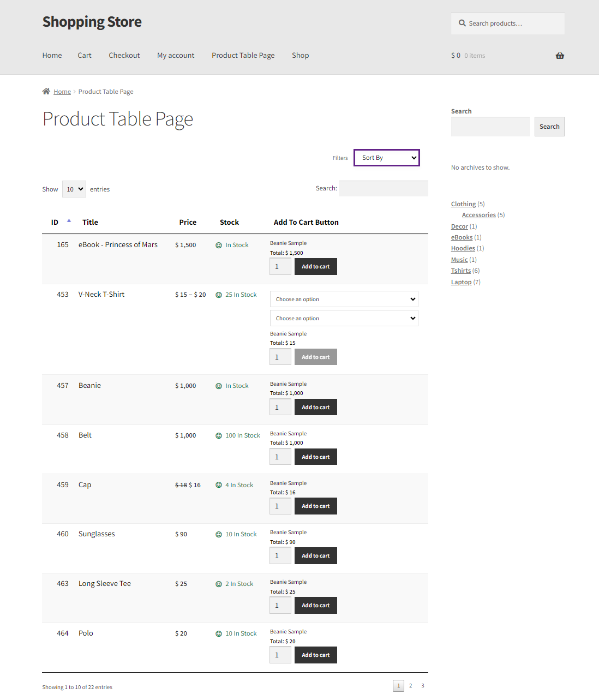Click the shopping basket icon in header
Viewport: 599px width, 700px height.
point(560,56)
